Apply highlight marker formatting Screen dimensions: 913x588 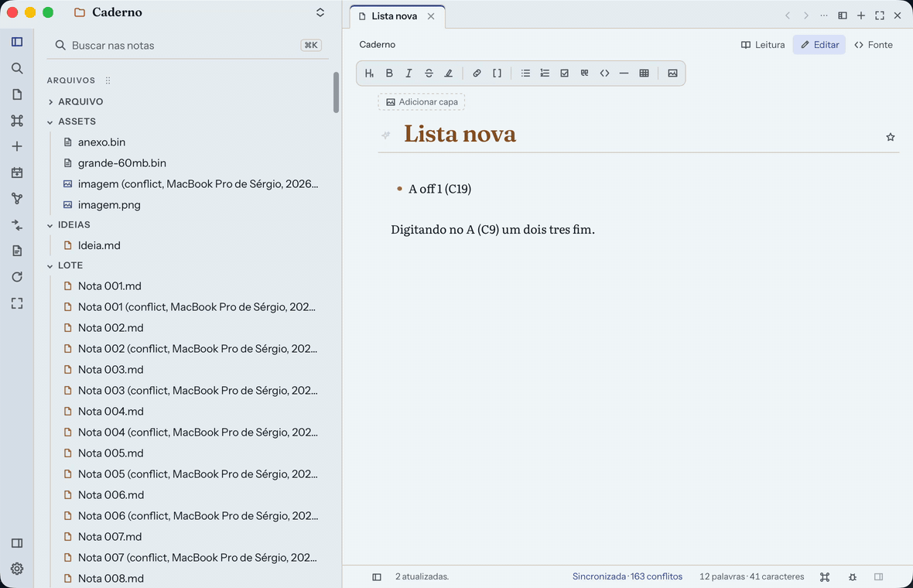[x=448, y=73]
